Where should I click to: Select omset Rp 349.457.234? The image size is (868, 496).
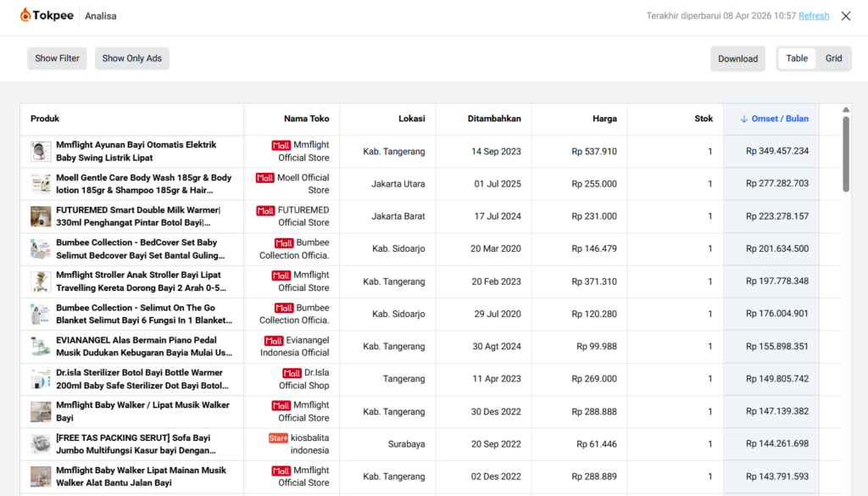(x=777, y=151)
